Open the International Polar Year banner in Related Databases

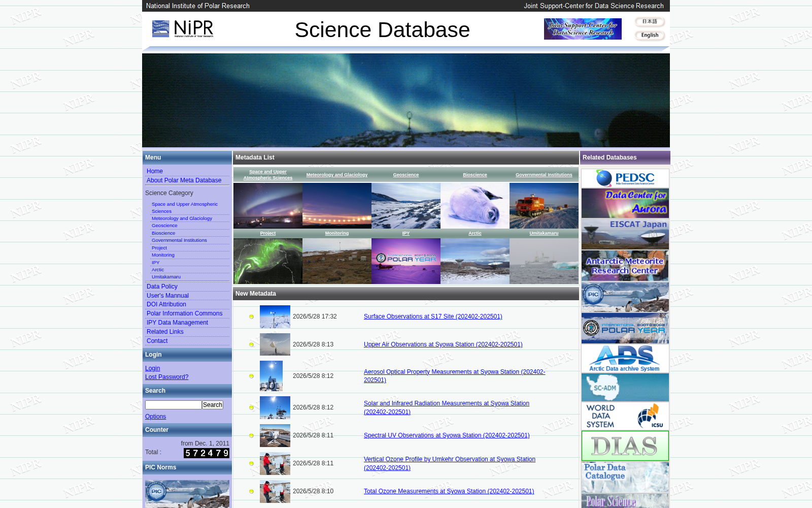point(625,328)
